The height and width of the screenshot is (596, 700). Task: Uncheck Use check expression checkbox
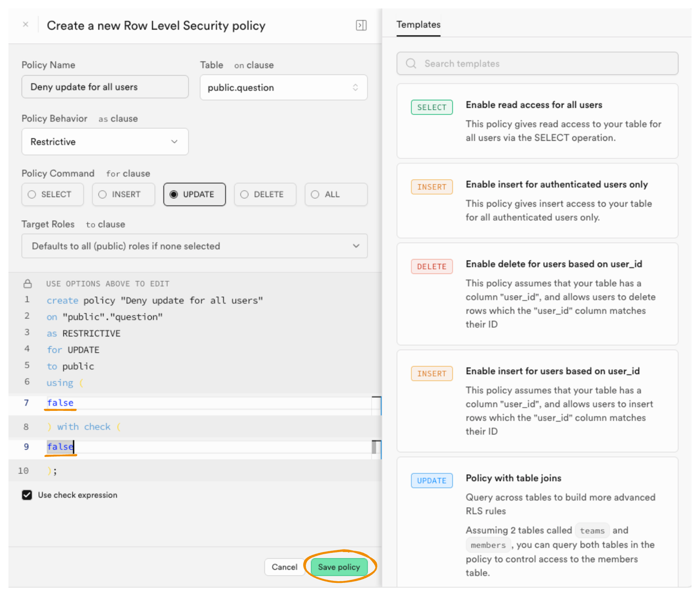click(x=27, y=495)
